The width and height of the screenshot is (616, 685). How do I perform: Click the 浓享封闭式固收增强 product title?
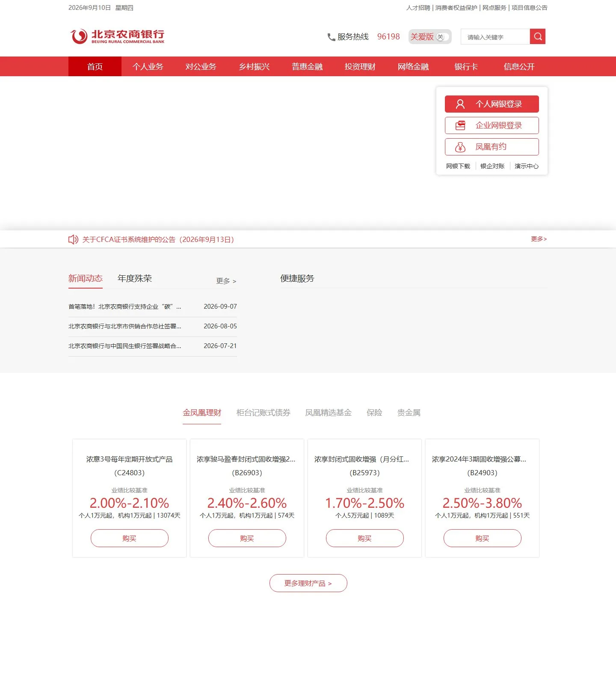click(x=362, y=459)
